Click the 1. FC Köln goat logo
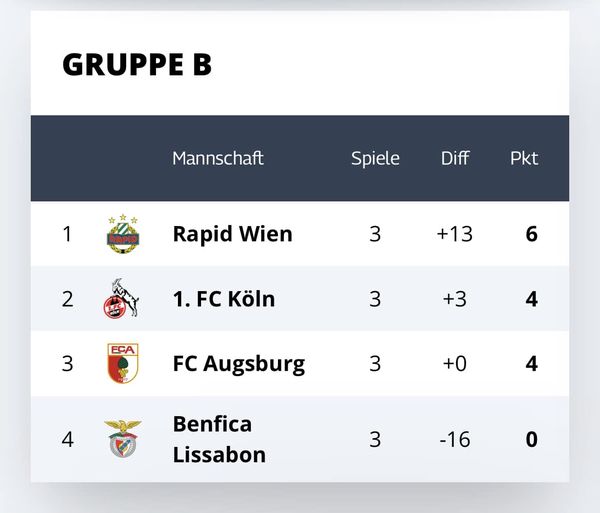The height and width of the screenshot is (513, 600). click(121, 298)
